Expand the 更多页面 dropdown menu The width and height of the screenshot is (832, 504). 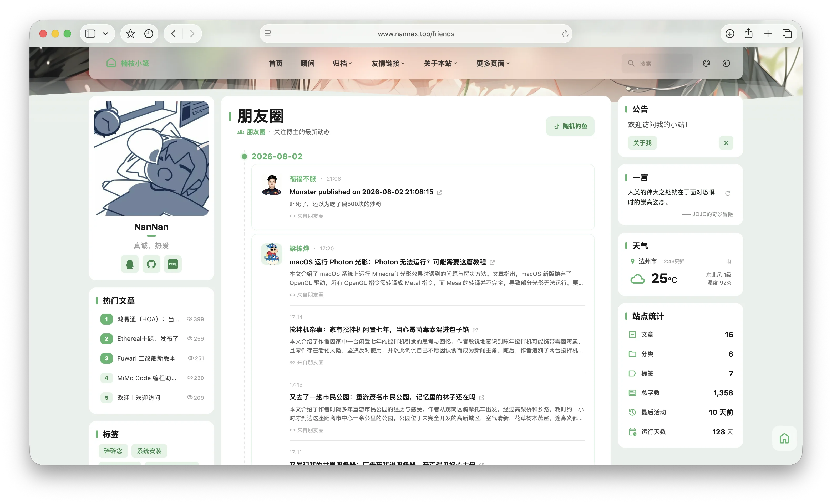coord(493,63)
